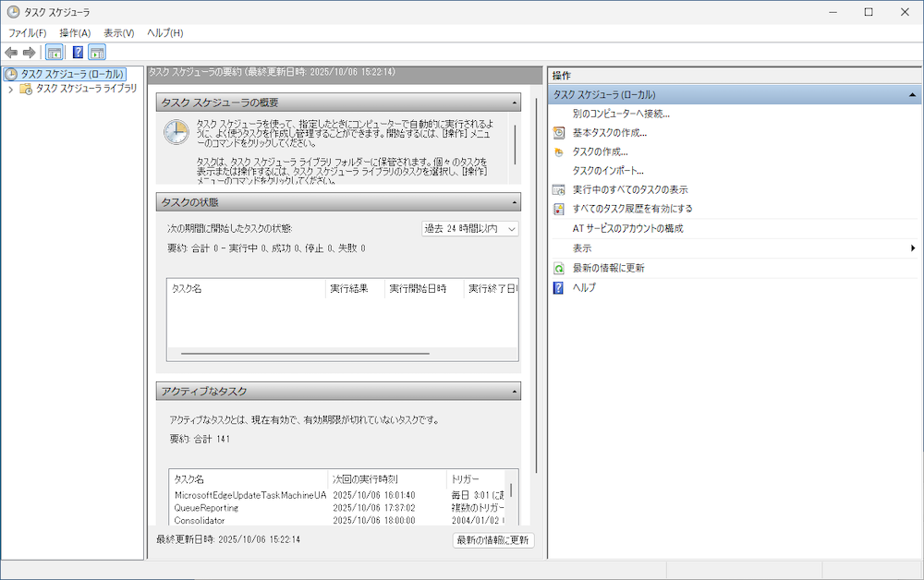Click the Back arrow in toolbar
The height and width of the screenshot is (580, 924).
tap(11, 53)
